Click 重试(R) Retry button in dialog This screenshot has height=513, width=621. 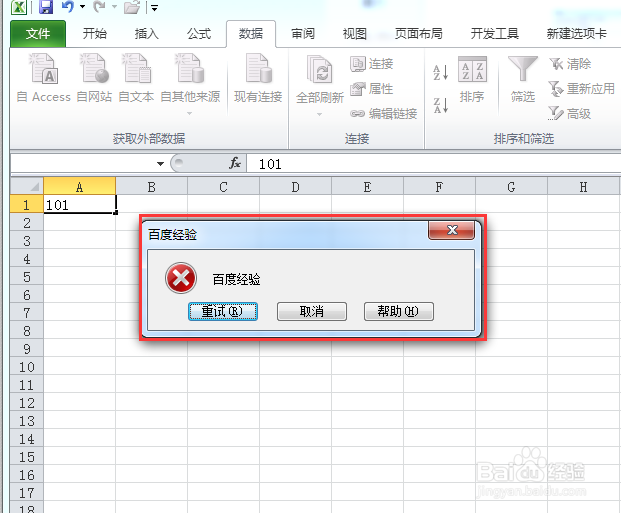pos(223,311)
